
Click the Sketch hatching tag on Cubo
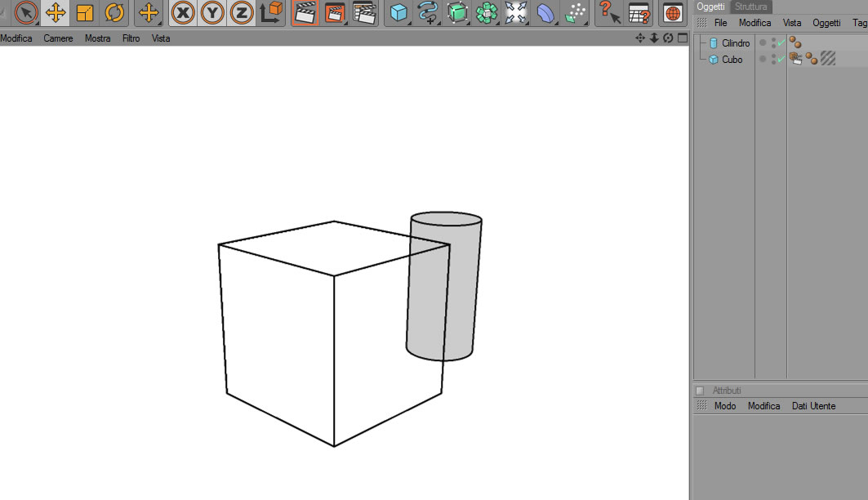click(828, 58)
